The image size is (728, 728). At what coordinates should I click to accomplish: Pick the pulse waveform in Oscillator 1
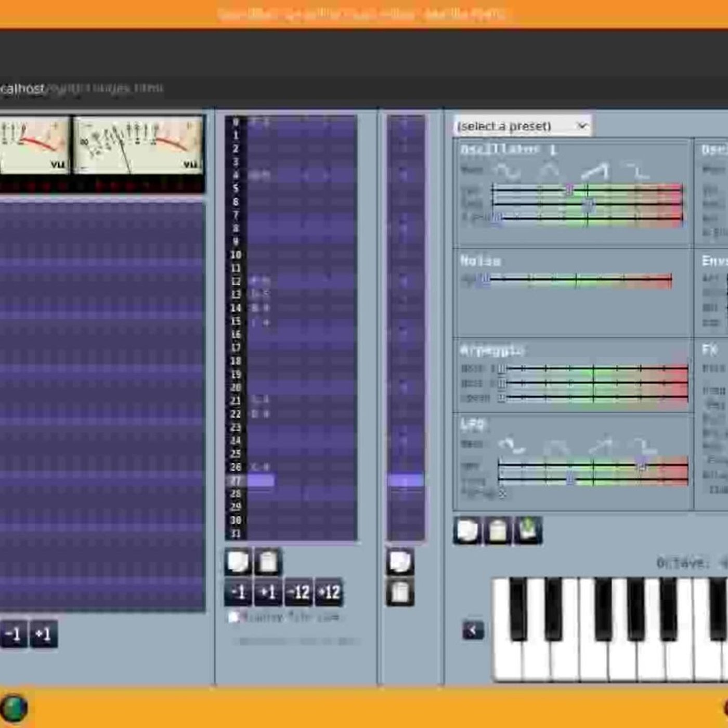coord(638,171)
